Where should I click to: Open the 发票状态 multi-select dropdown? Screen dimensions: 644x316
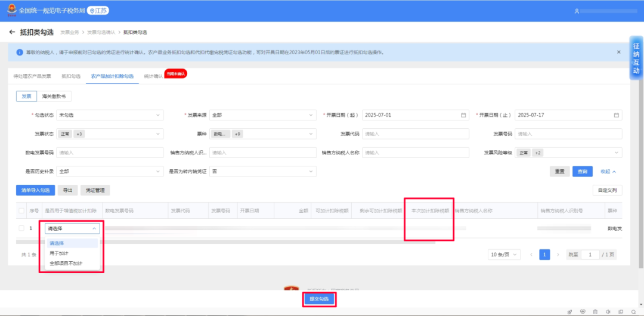click(x=110, y=134)
